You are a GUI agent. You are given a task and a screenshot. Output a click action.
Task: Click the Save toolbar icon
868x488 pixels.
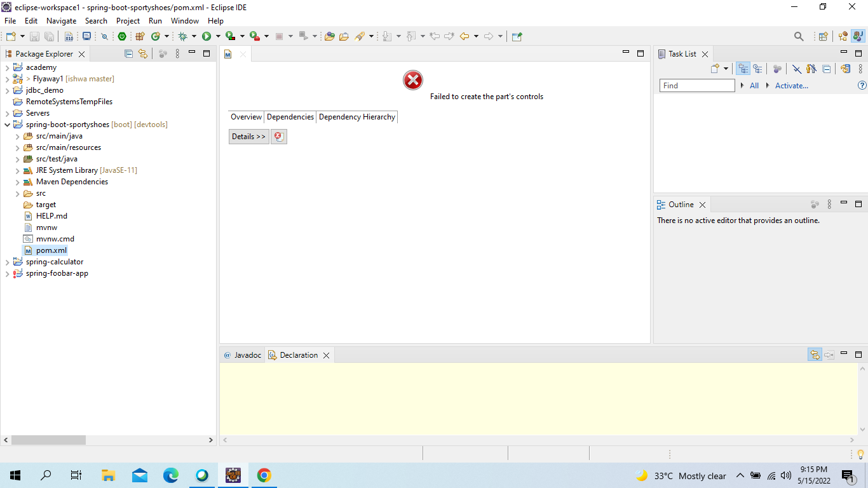(x=34, y=36)
